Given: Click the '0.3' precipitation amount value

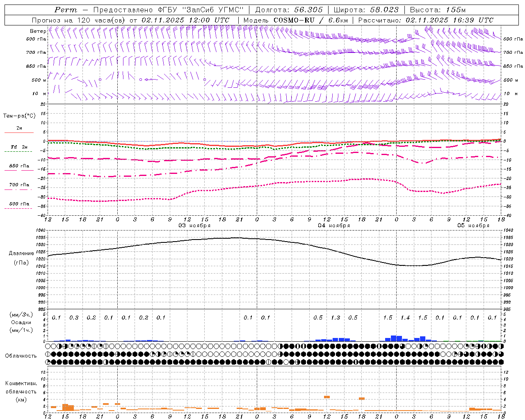Looking at the screenshot, I should pyautogui.click(x=74, y=318).
